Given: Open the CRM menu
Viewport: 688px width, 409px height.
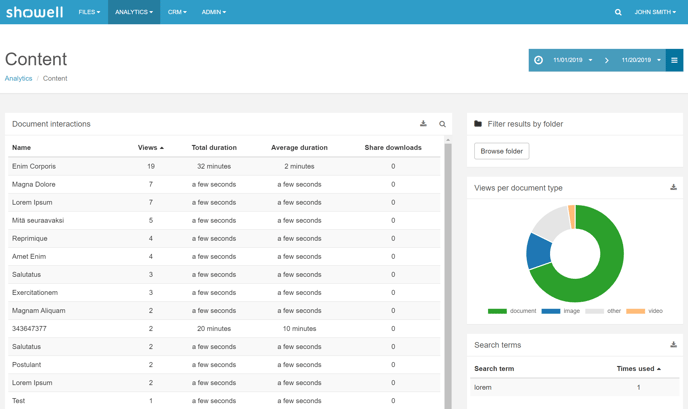Looking at the screenshot, I should coord(177,12).
